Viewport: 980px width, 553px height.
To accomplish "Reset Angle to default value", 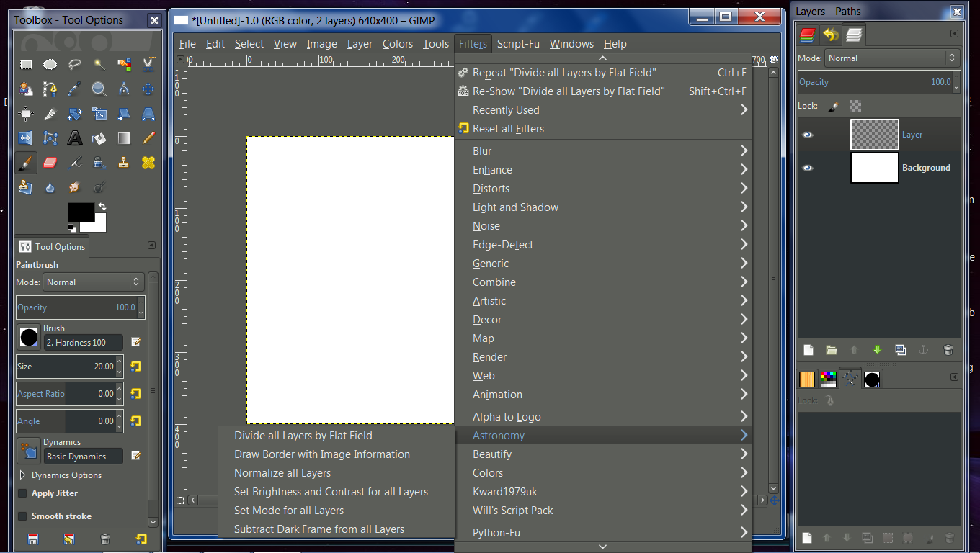I will (135, 421).
